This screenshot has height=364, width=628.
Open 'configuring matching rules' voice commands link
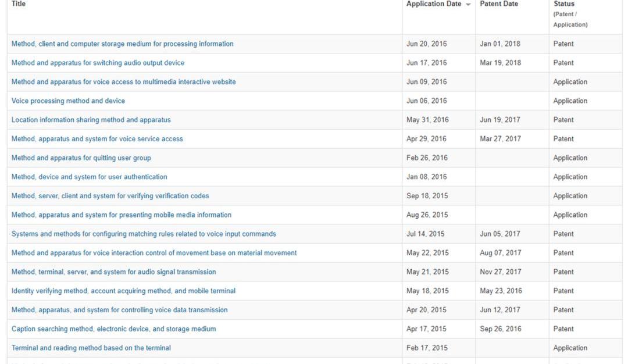tap(144, 234)
